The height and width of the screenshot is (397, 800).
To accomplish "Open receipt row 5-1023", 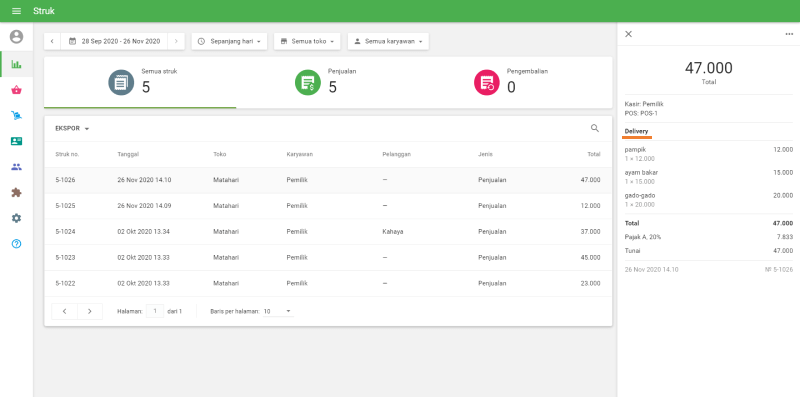I will pyautogui.click(x=328, y=258).
